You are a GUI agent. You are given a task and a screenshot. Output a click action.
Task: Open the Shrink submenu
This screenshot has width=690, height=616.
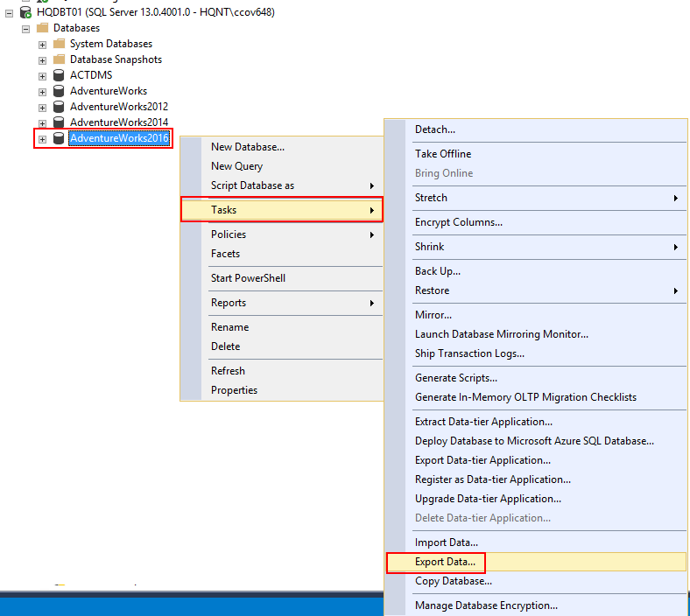(x=536, y=247)
